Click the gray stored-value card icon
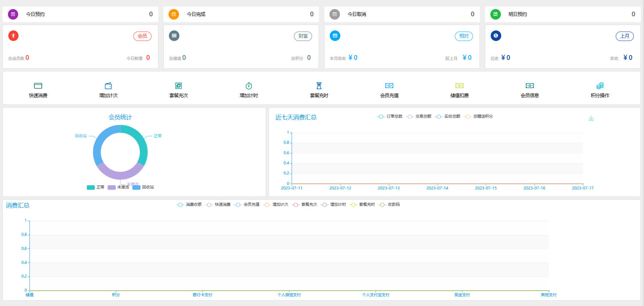 [174, 36]
